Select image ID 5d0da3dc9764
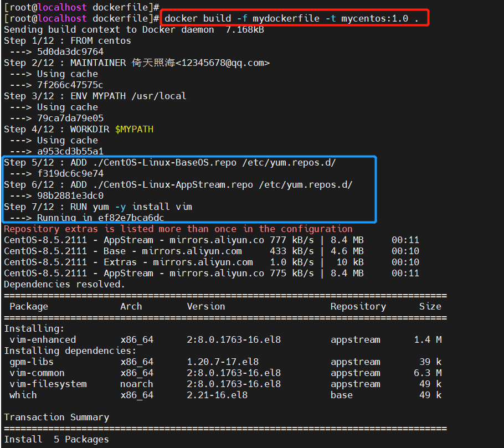 [70, 52]
